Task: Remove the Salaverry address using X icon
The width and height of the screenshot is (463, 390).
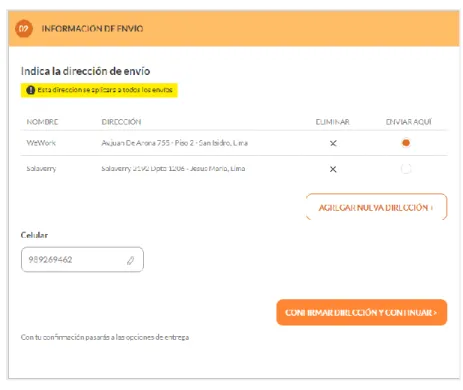Action: pos(333,169)
